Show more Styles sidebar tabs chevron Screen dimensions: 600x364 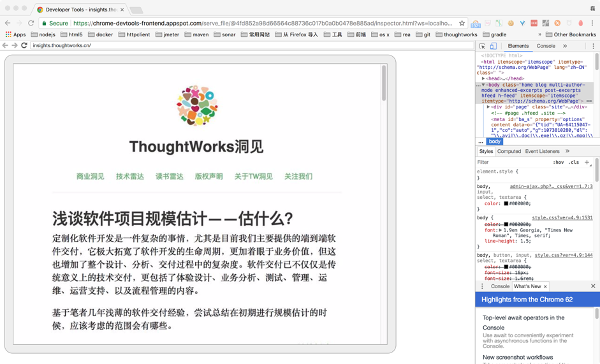coord(567,151)
